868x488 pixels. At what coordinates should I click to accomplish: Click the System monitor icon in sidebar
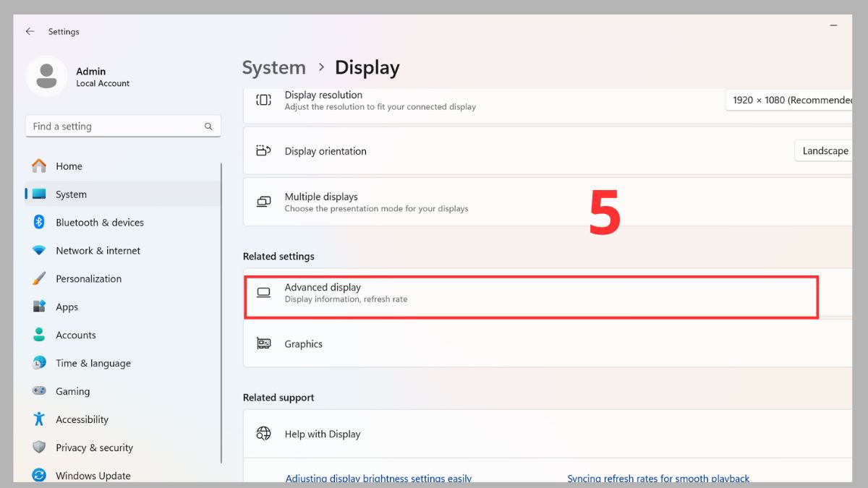coord(39,194)
